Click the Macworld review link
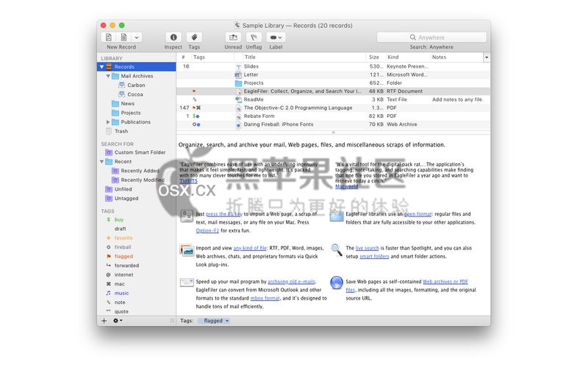This screenshot has height=368, width=588. (x=346, y=186)
